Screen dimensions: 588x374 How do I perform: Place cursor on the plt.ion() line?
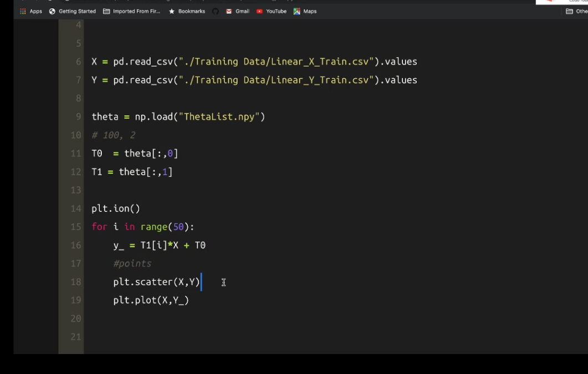click(116, 209)
